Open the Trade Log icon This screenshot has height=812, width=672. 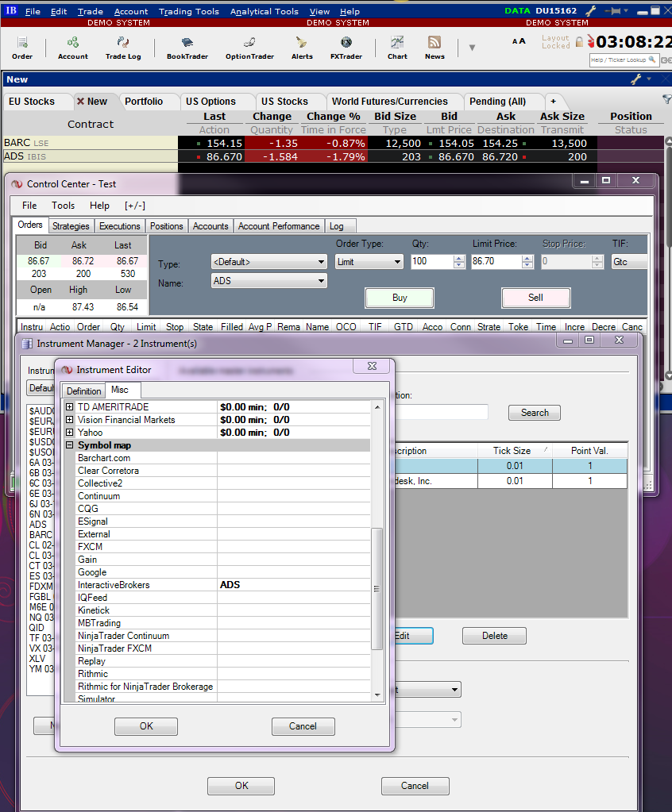click(x=123, y=48)
